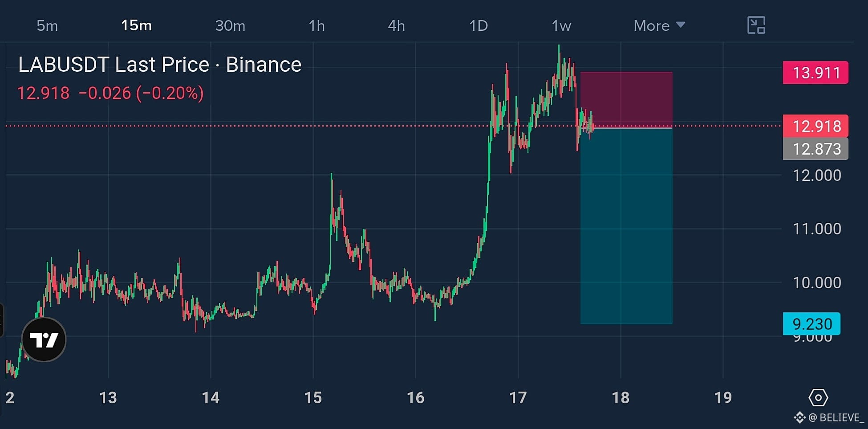Choose the 1D timeframe
Screen dimensions: 868x429
pos(479,26)
